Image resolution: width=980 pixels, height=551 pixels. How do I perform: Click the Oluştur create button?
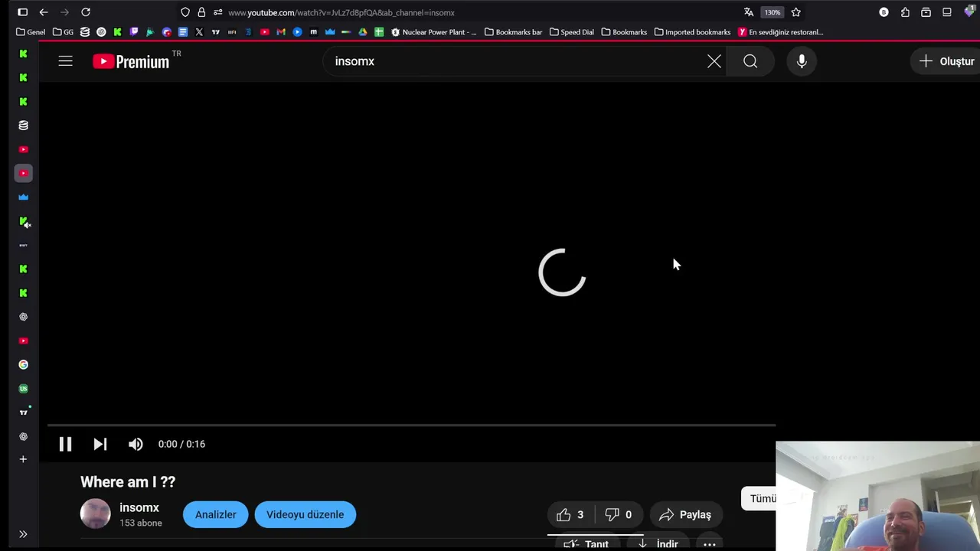[946, 61]
